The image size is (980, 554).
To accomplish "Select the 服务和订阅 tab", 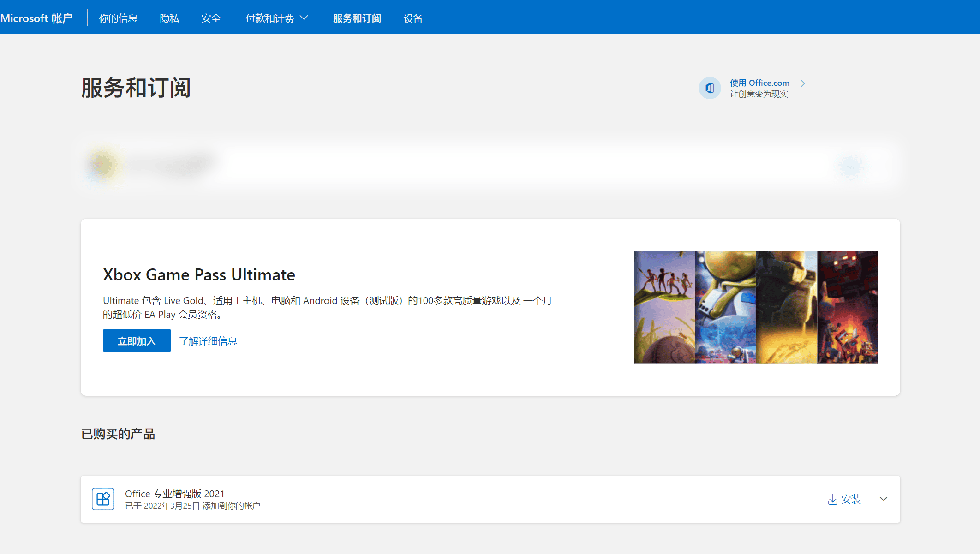I will click(357, 18).
